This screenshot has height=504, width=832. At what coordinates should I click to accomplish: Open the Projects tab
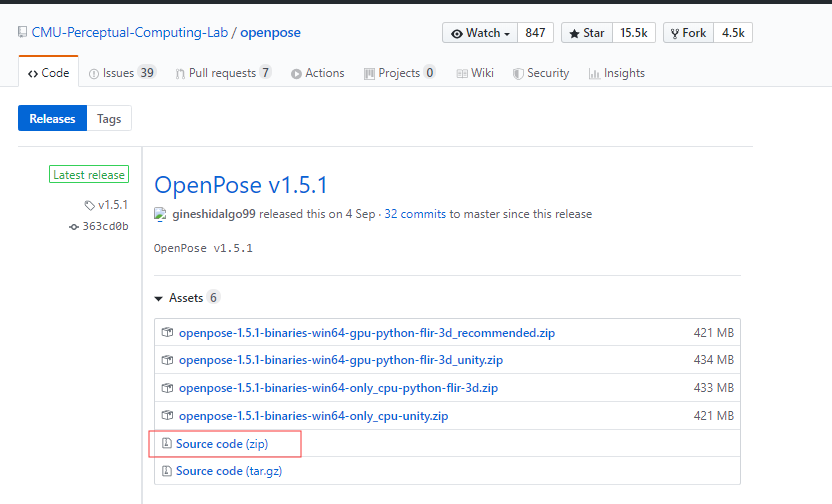tap(400, 73)
